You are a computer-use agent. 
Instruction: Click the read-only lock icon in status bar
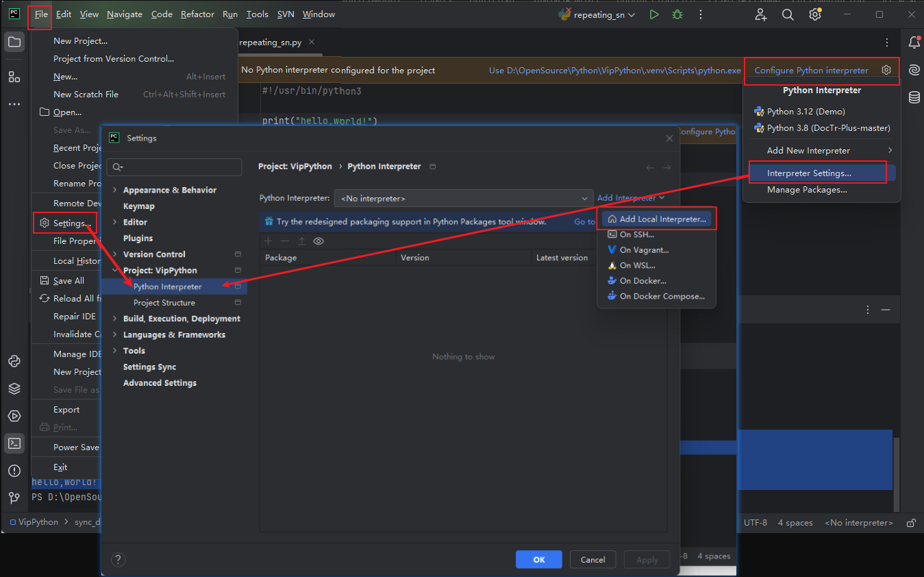911,522
